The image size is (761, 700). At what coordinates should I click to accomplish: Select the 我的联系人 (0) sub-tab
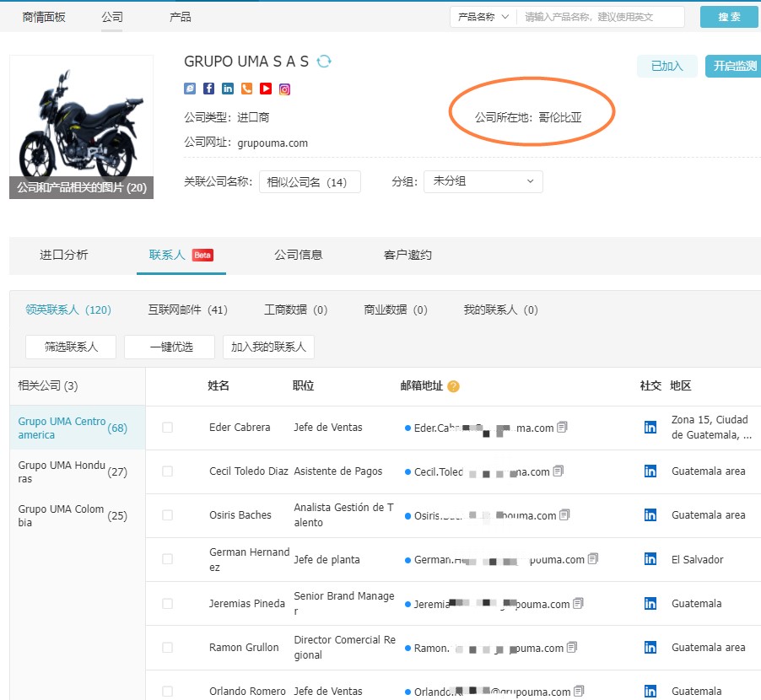pyautogui.click(x=501, y=310)
